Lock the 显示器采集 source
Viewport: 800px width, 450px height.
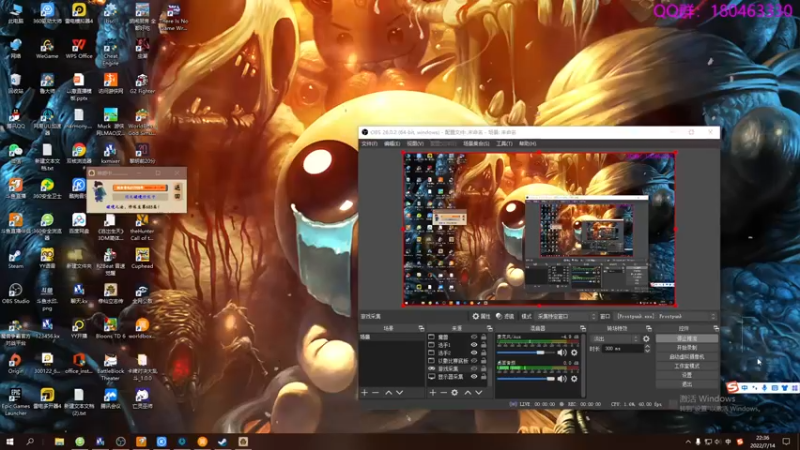[x=483, y=377]
